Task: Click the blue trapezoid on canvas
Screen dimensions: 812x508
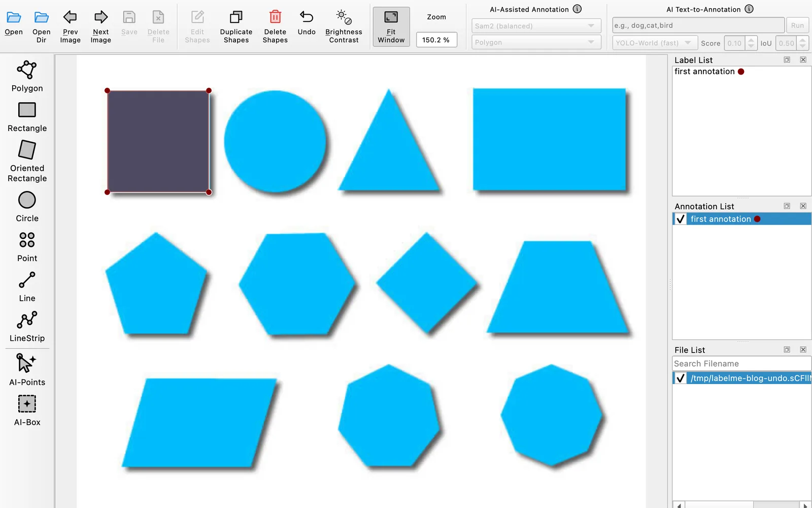Action: [x=558, y=287]
